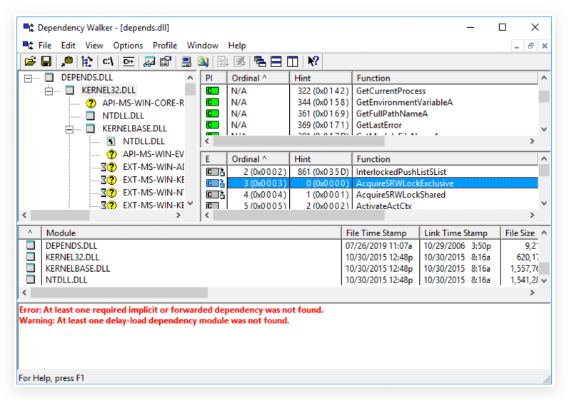Select NTDLL.DLL directly under KERNEL32.DLL in tree
This screenshot has width=570, height=402.
coord(123,116)
